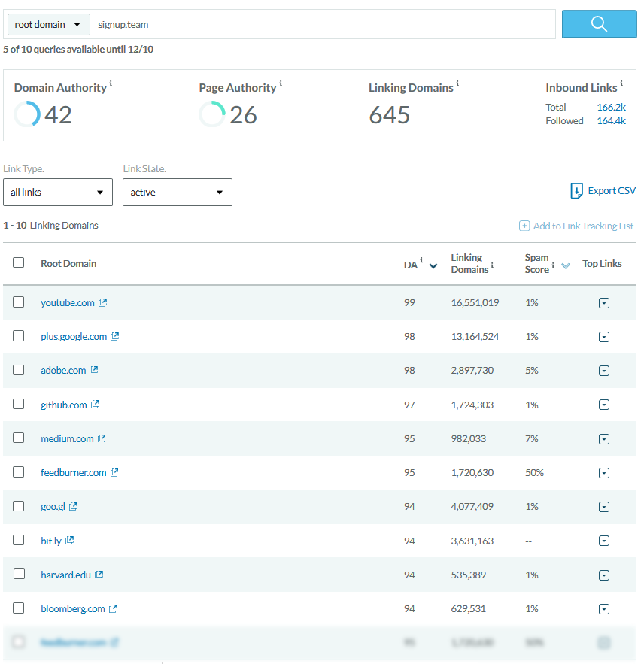Click the goo.gl domain link
644x664 pixels.
tap(53, 507)
